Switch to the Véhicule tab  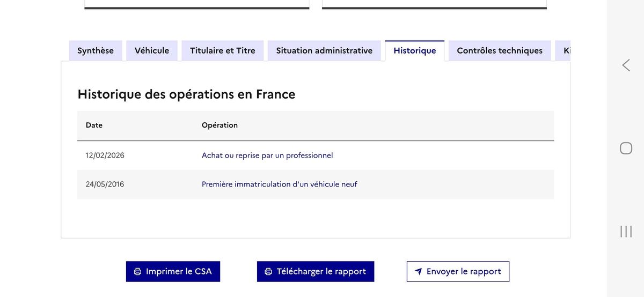coord(152,51)
